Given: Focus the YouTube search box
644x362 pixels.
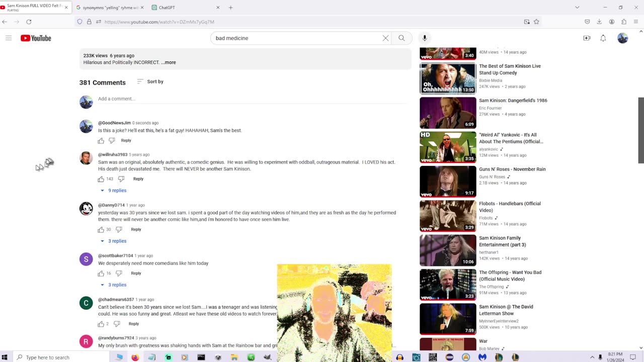Looking at the screenshot, I should click(297, 38).
